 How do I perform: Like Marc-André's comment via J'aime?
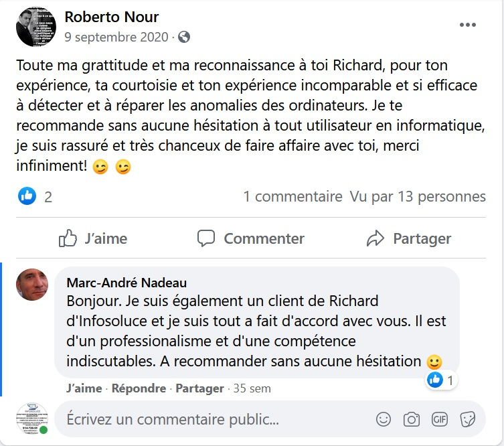84,388
